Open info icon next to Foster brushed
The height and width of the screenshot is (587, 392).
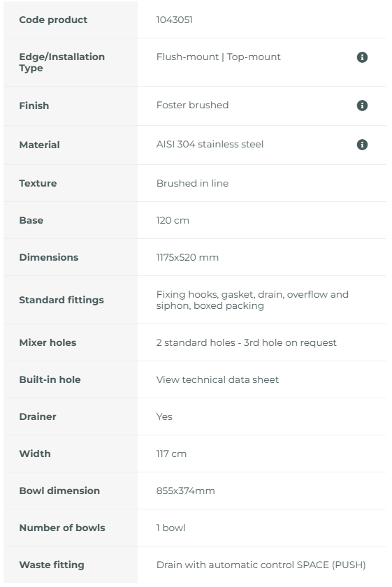(362, 106)
